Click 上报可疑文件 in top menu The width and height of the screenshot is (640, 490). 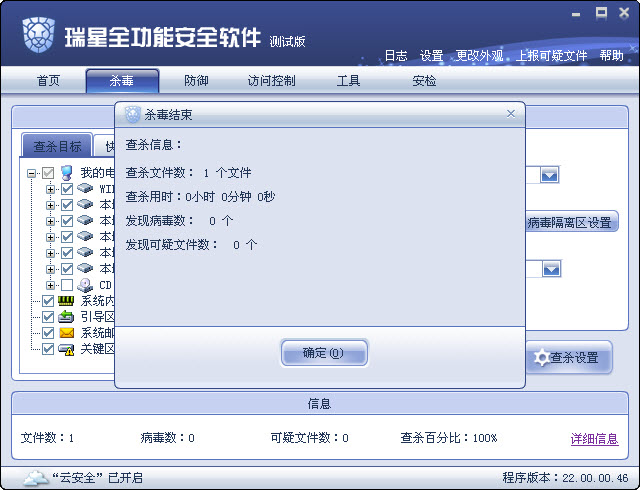point(551,56)
